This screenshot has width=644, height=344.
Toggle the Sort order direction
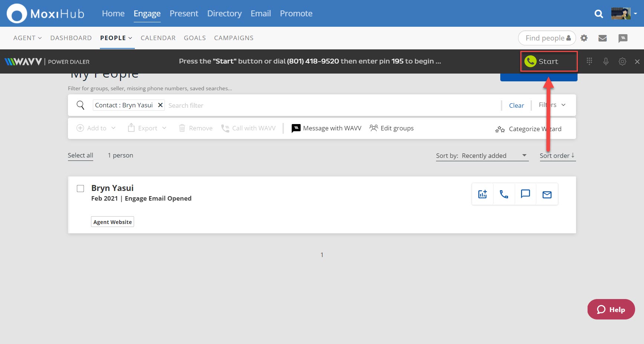click(557, 156)
